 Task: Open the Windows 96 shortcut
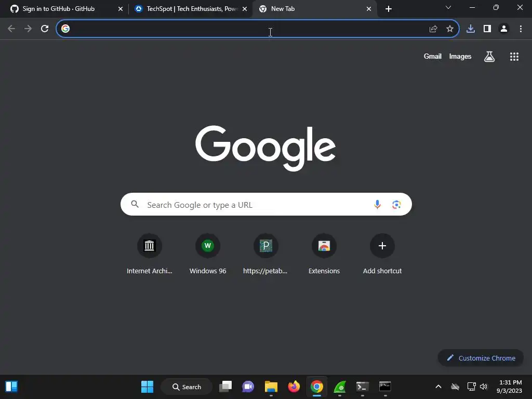pos(208,254)
